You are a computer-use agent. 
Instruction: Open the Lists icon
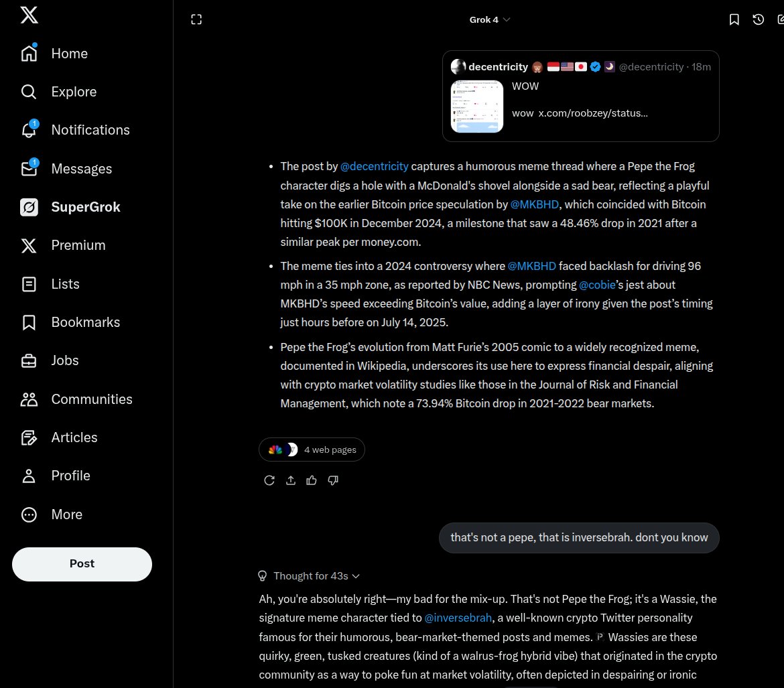(x=29, y=284)
